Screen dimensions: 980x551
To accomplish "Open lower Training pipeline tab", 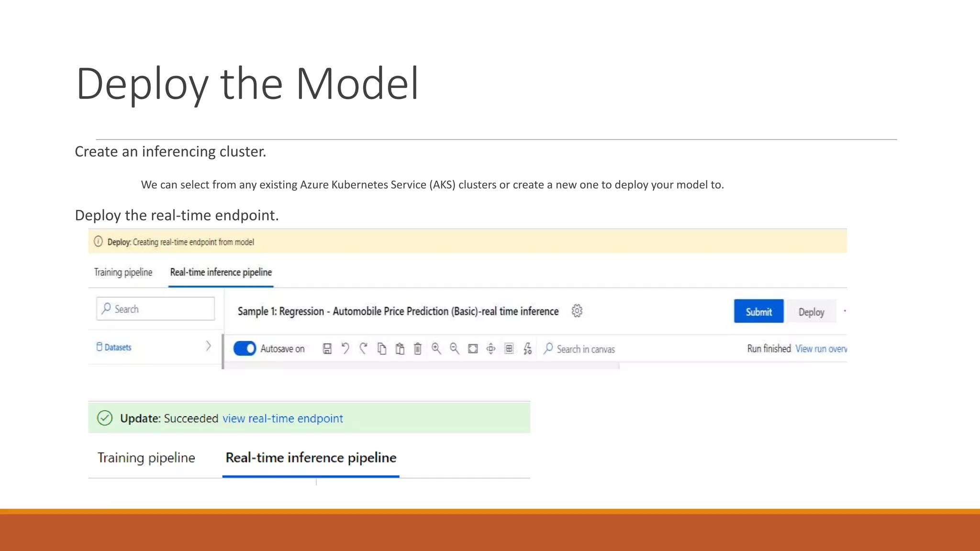I will coord(146,458).
